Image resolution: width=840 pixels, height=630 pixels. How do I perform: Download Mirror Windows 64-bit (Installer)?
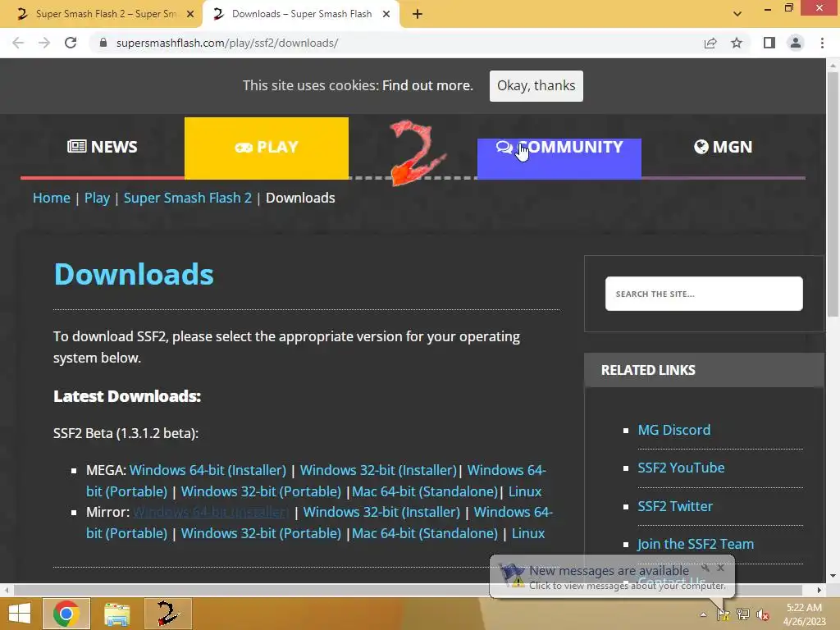(211, 512)
